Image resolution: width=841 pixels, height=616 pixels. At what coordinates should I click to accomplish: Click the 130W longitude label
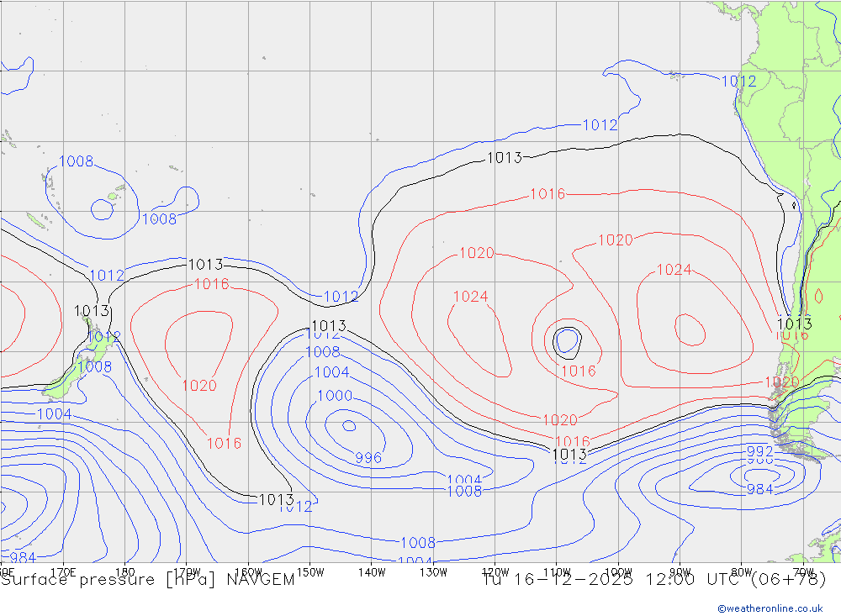tap(433, 572)
